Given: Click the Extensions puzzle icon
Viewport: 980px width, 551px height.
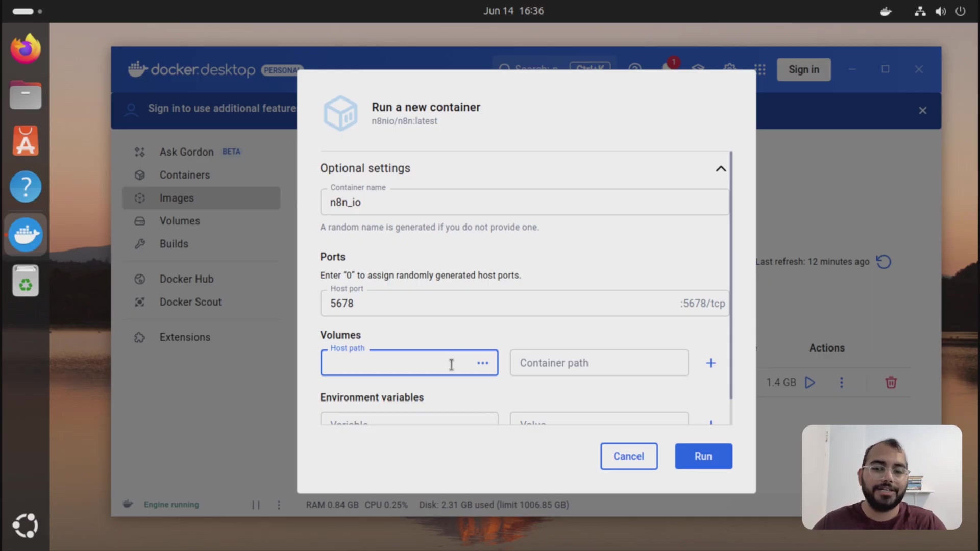Looking at the screenshot, I should pyautogui.click(x=139, y=337).
